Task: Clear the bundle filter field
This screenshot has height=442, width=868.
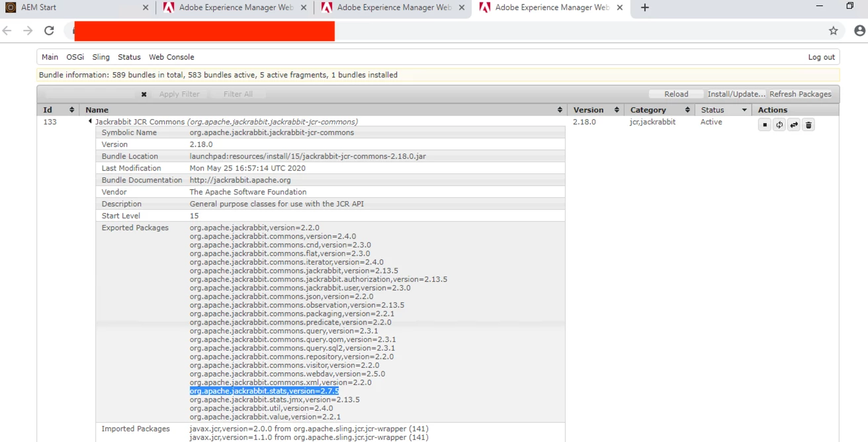Action: pos(144,95)
